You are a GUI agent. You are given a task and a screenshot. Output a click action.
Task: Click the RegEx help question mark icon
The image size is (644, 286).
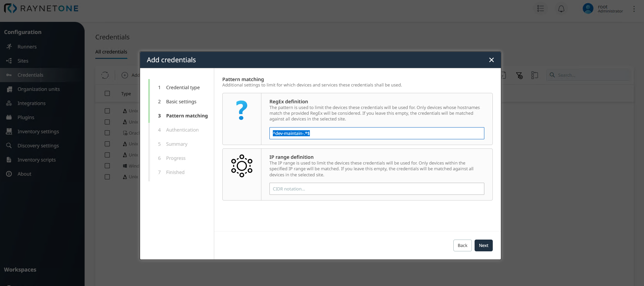click(x=241, y=111)
